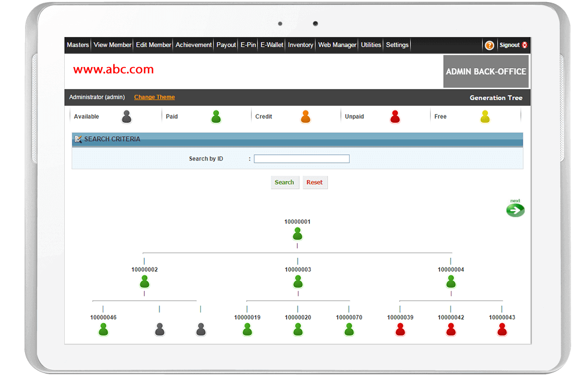Open Web Manager menu item
This screenshot has width=588, height=384.
click(337, 45)
